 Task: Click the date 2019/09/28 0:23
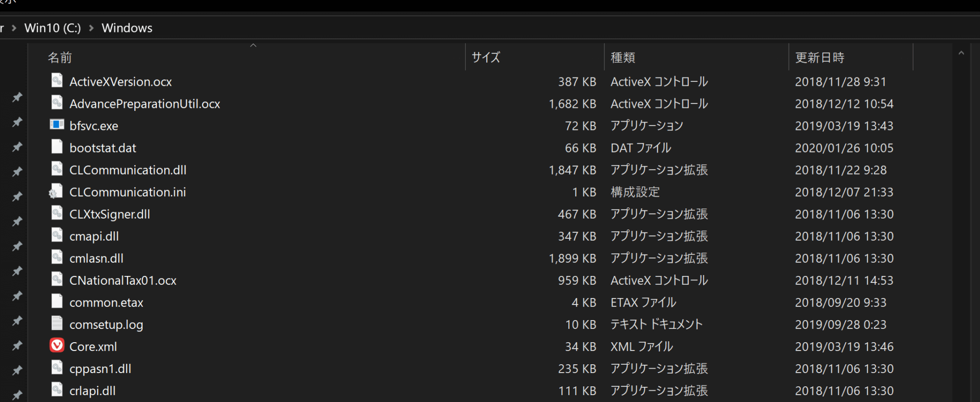[x=840, y=325]
